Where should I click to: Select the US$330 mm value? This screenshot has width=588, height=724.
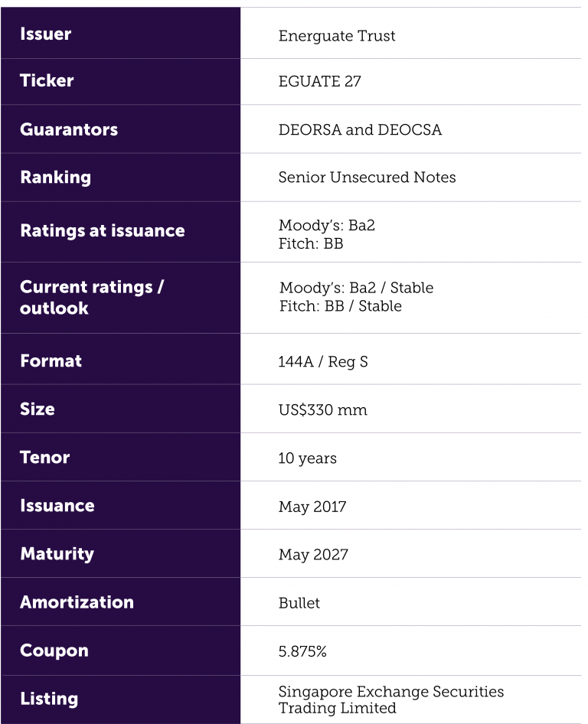[323, 410]
